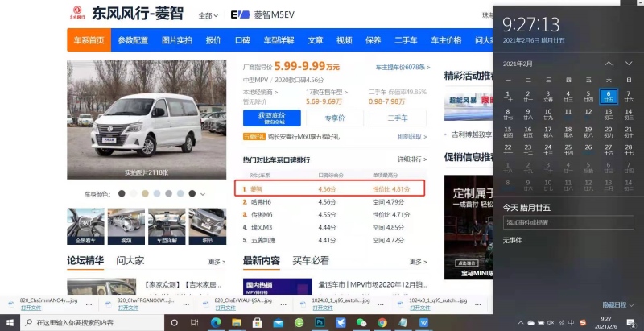644x331 pixels.
Task: Select the white body color swatch
Action: pyautogui.click(x=134, y=193)
